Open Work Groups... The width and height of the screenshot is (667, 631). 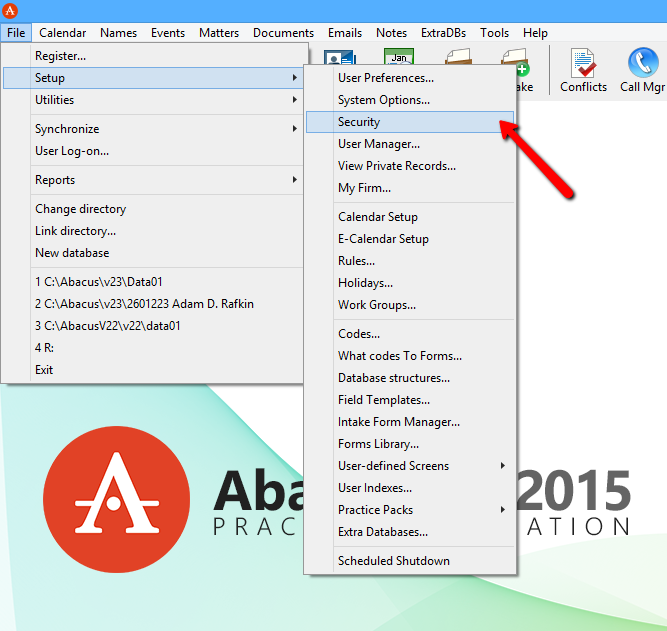(x=410, y=305)
